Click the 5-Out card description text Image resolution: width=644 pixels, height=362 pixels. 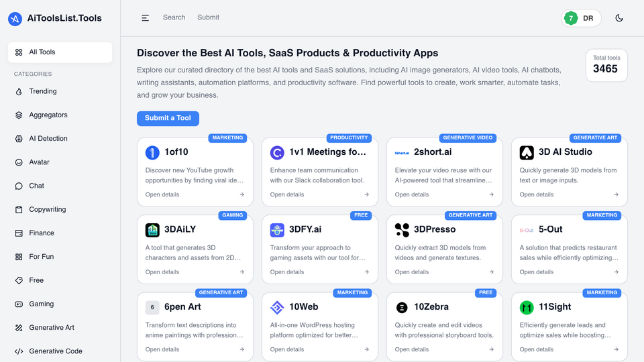tap(569, 253)
